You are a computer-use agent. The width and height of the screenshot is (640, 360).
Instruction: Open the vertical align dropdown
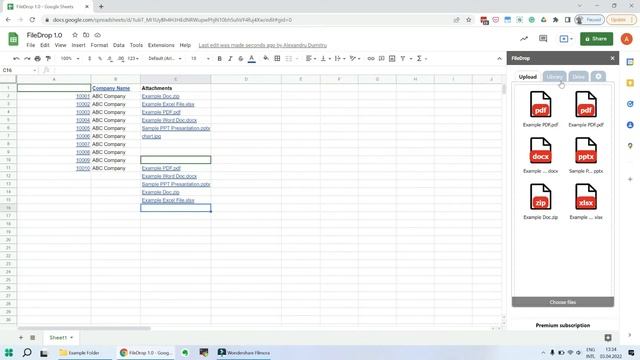point(325,59)
